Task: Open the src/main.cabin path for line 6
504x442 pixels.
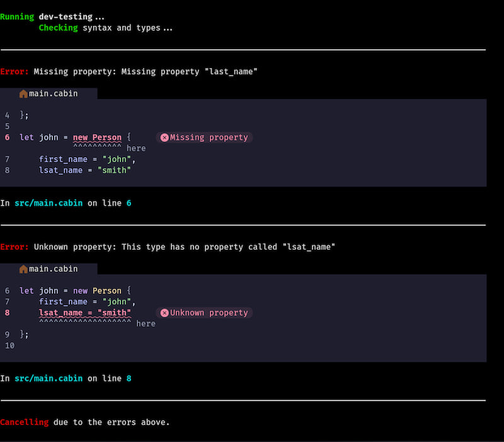Action: 49,204
